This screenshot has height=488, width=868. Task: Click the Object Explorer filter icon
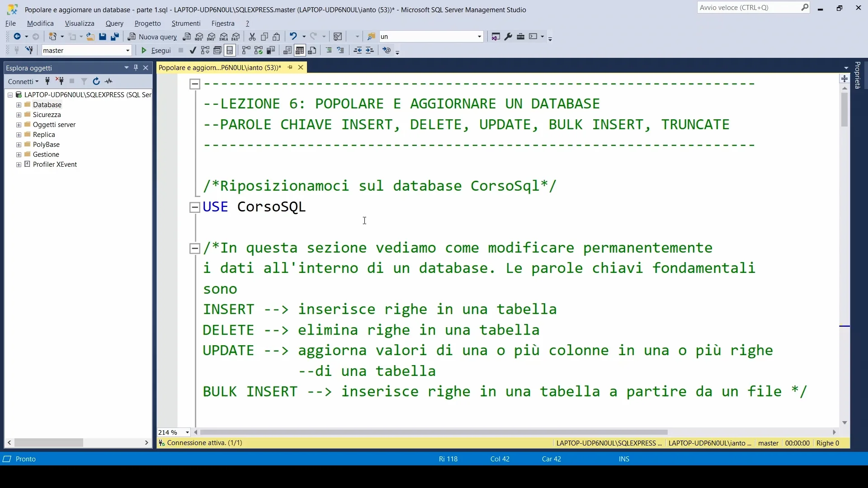[x=84, y=81]
